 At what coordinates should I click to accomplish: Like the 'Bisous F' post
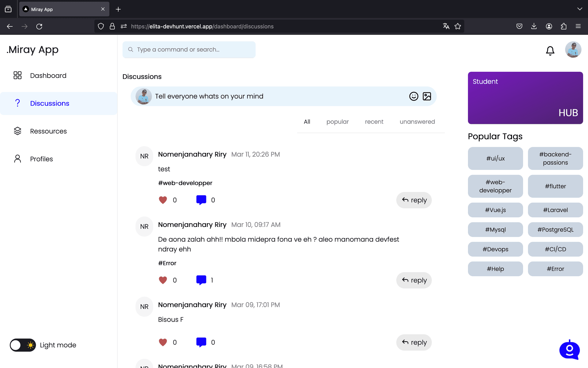pos(163,342)
